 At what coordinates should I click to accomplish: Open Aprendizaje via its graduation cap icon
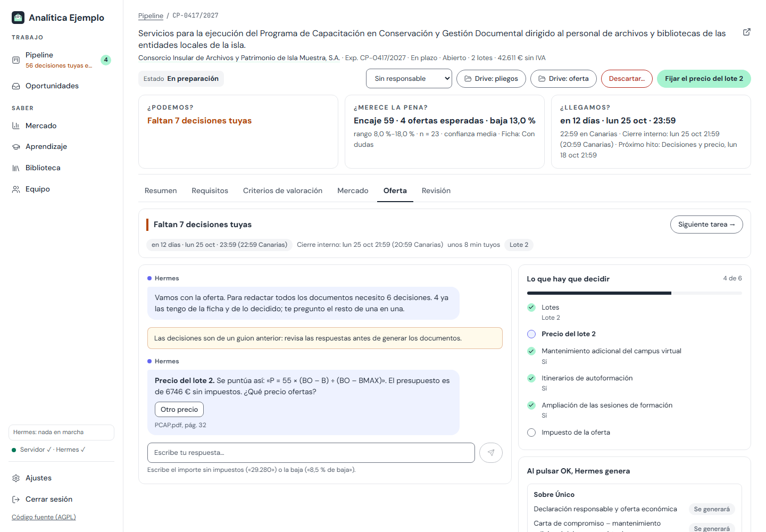pyautogui.click(x=16, y=147)
